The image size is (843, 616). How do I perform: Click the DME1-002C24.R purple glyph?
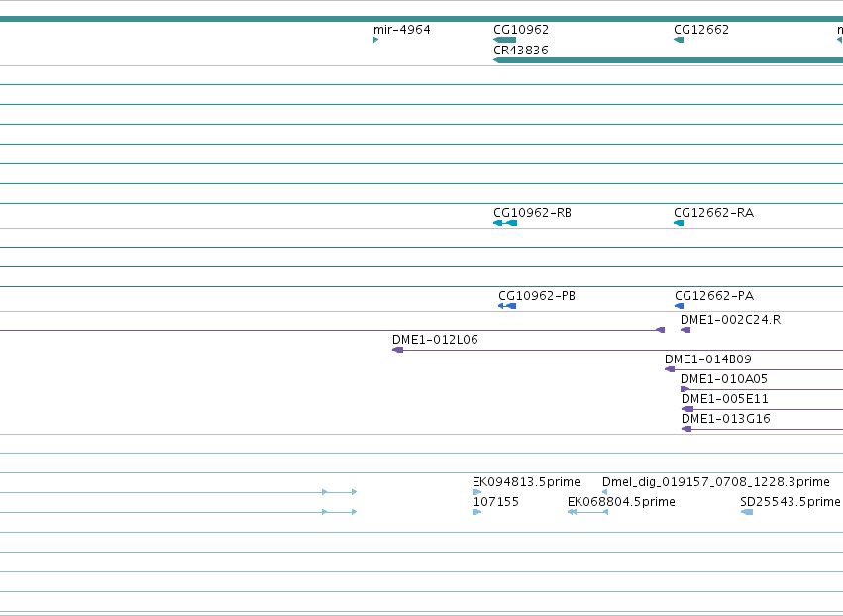(685, 330)
